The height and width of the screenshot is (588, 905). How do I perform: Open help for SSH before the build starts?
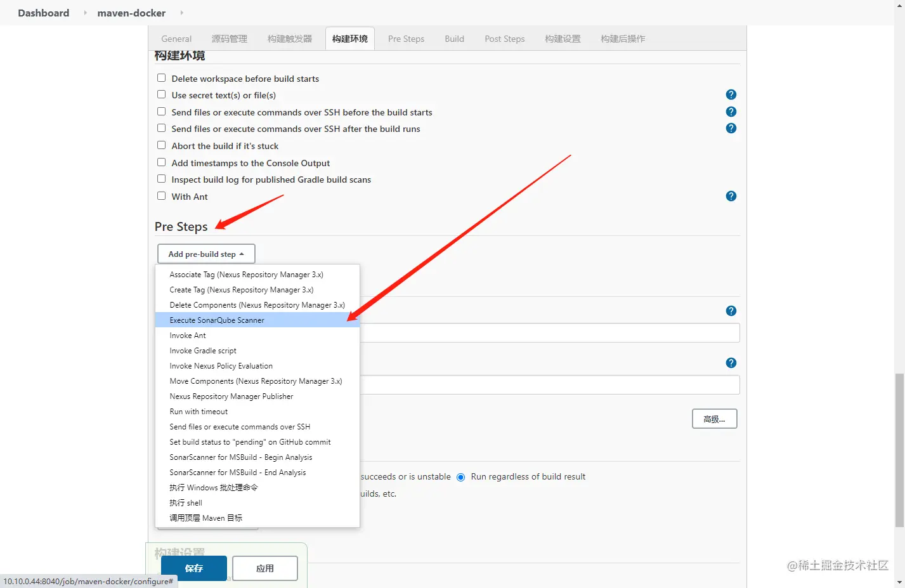(x=731, y=112)
